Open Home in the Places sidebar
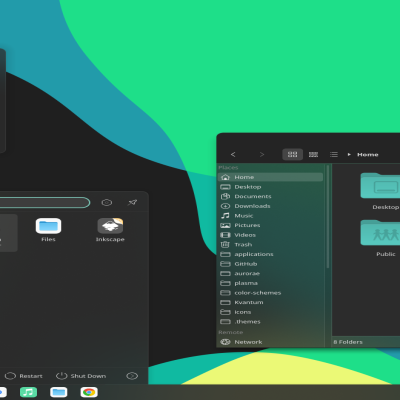400x400 pixels. click(270, 177)
